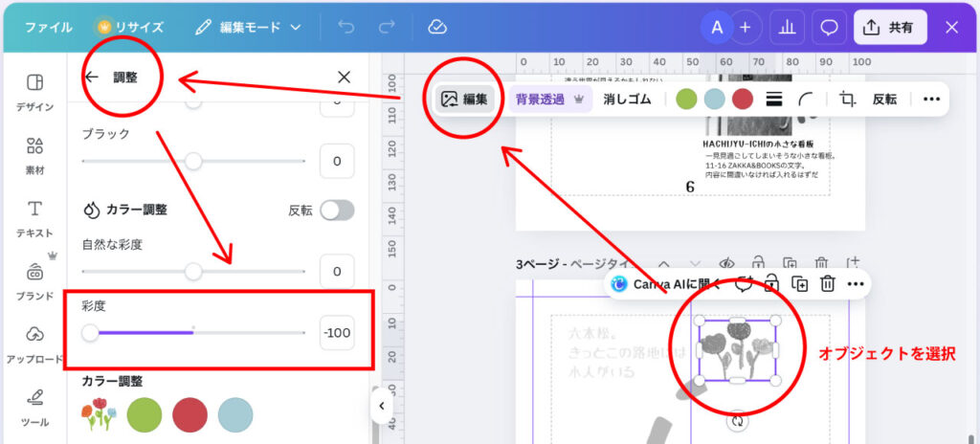Open the comment bubble in top bar
Image resolution: width=980 pixels, height=444 pixels.
[829, 27]
